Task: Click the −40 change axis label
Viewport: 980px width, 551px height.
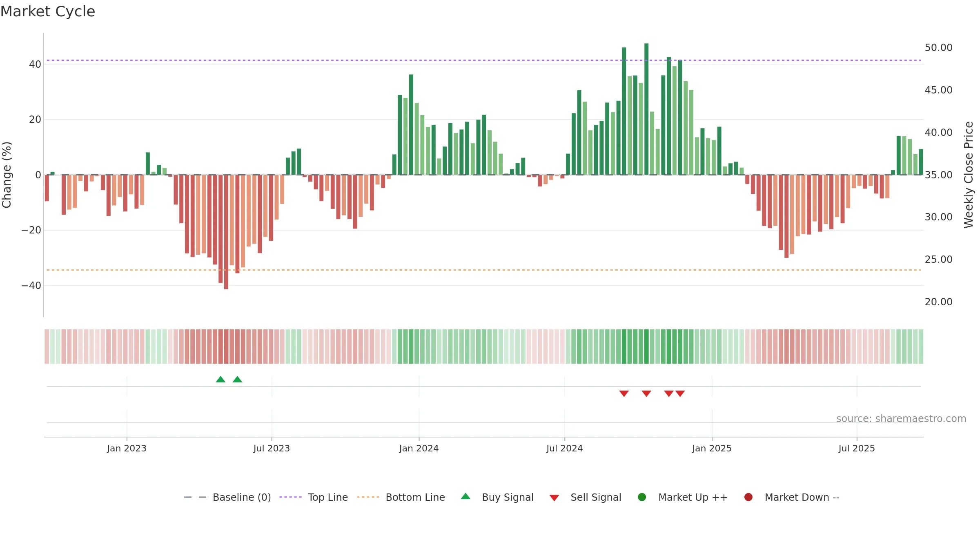Action: click(x=31, y=286)
